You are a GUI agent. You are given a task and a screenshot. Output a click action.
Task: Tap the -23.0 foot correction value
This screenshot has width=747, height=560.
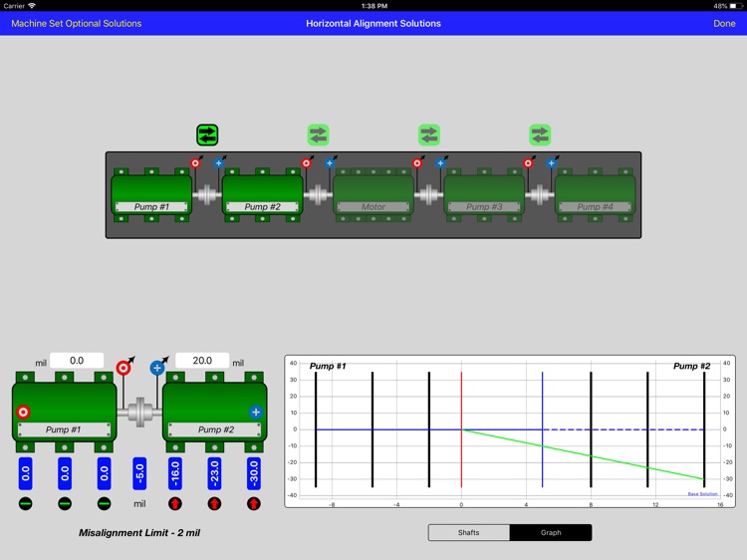[x=214, y=473]
